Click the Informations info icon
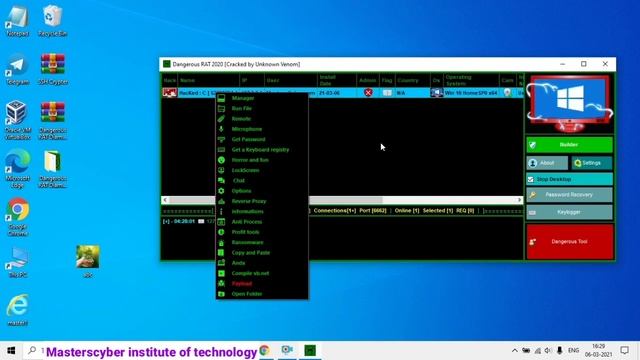The image size is (640, 360). (x=221, y=211)
